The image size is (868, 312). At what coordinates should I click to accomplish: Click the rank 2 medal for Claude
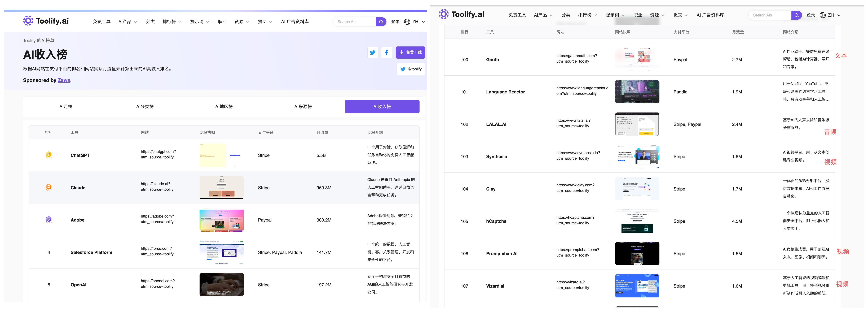coord(49,187)
